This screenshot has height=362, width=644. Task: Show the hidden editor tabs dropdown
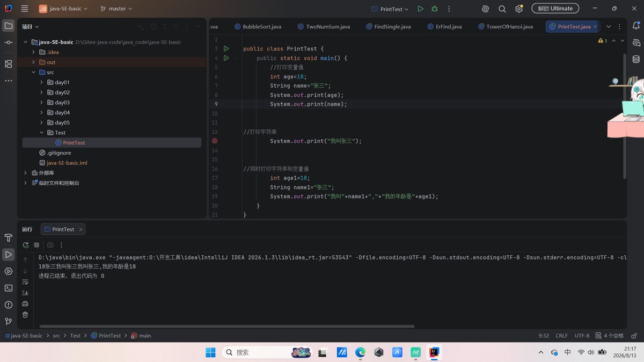[609, 26]
